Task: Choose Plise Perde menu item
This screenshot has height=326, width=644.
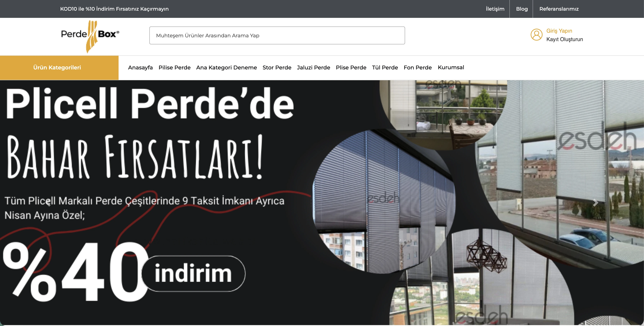Action: click(351, 68)
